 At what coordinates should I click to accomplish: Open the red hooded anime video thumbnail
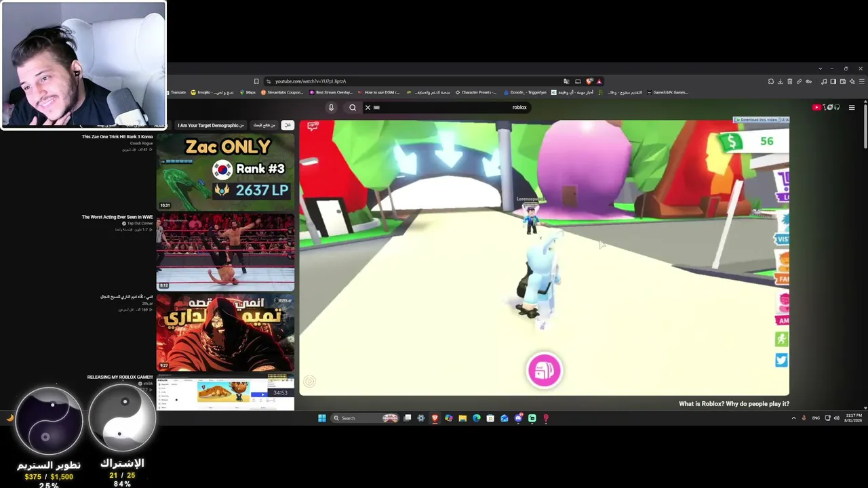point(225,331)
